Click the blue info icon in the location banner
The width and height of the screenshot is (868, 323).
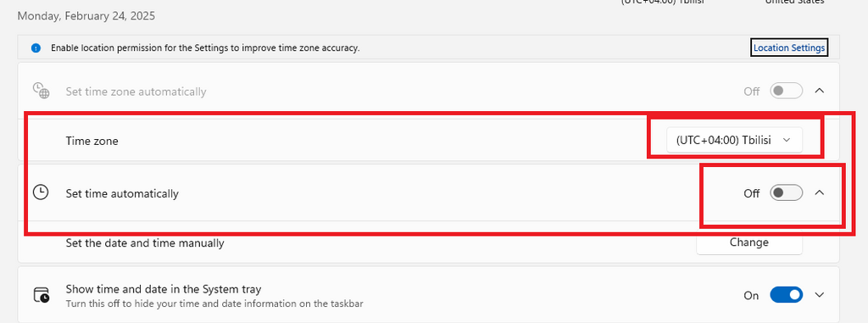click(36, 48)
